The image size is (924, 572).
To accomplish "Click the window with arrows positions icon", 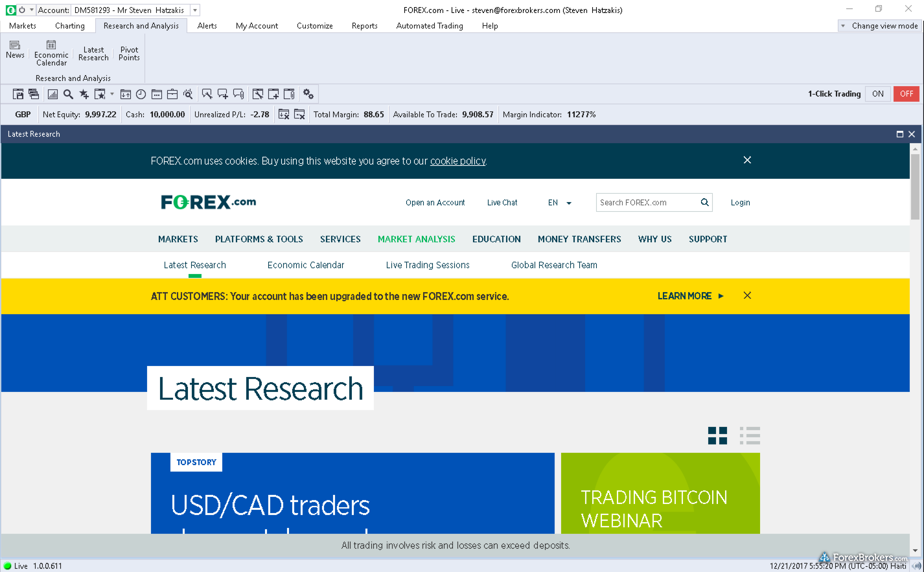I will pos(126,94).
